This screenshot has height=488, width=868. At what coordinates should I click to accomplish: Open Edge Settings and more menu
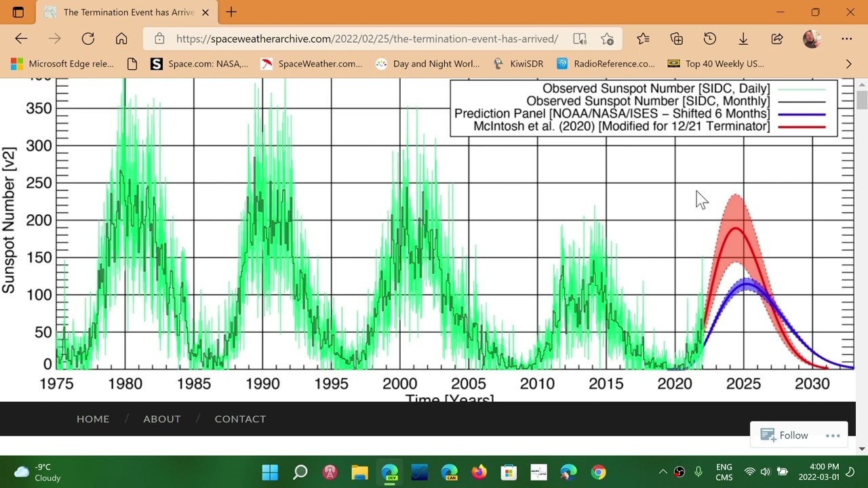point(846,39)
